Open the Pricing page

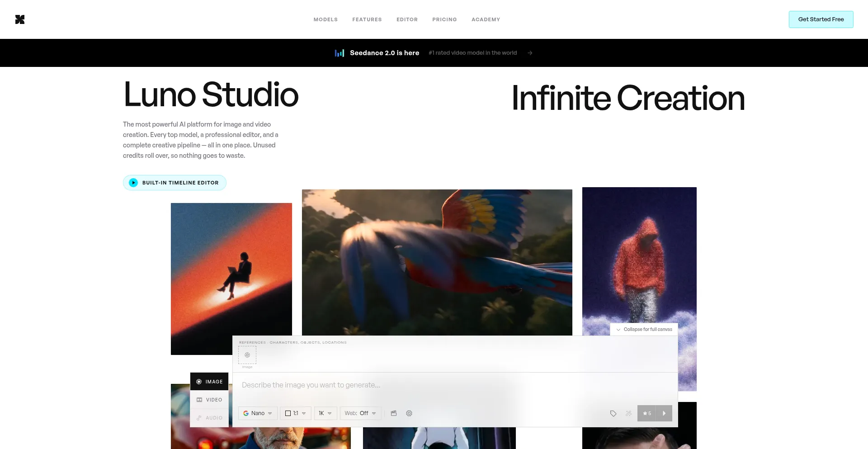[x=444, y=19]
